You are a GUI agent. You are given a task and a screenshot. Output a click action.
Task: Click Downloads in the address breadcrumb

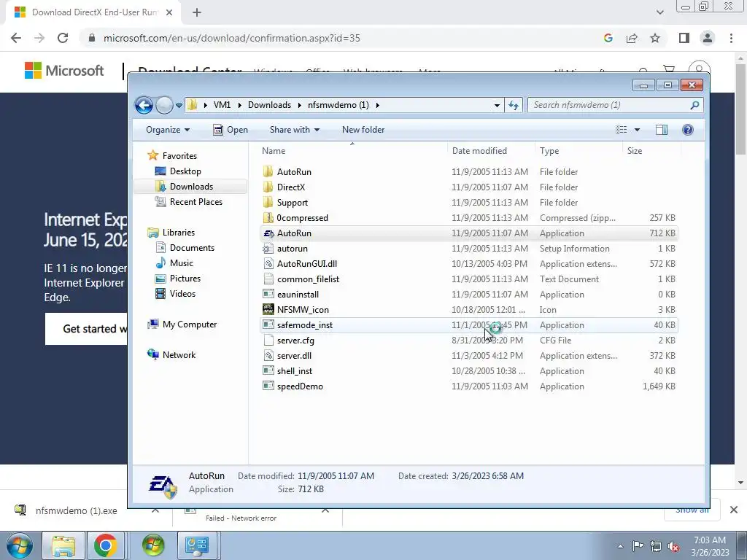(x=269, y=105)
